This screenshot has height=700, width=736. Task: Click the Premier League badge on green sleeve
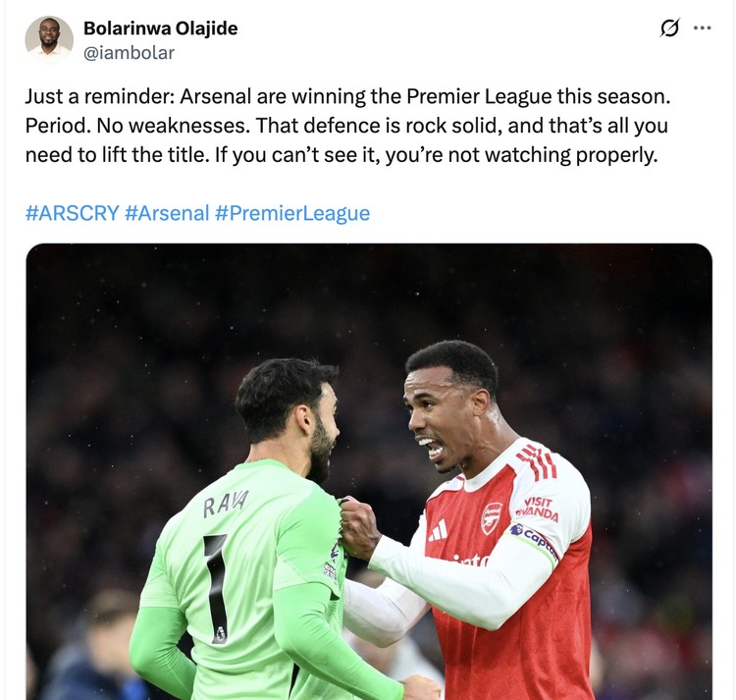(331, 568)
